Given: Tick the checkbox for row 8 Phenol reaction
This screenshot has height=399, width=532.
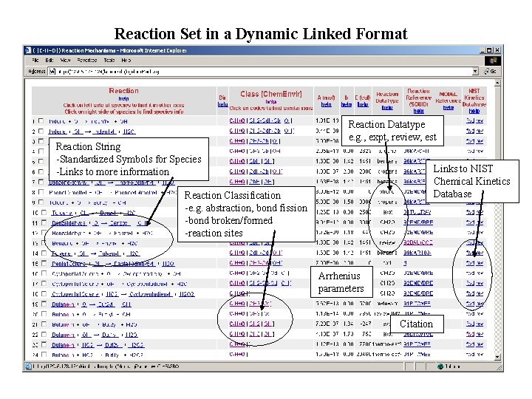Looking at the screenshot, I should 41,191.
